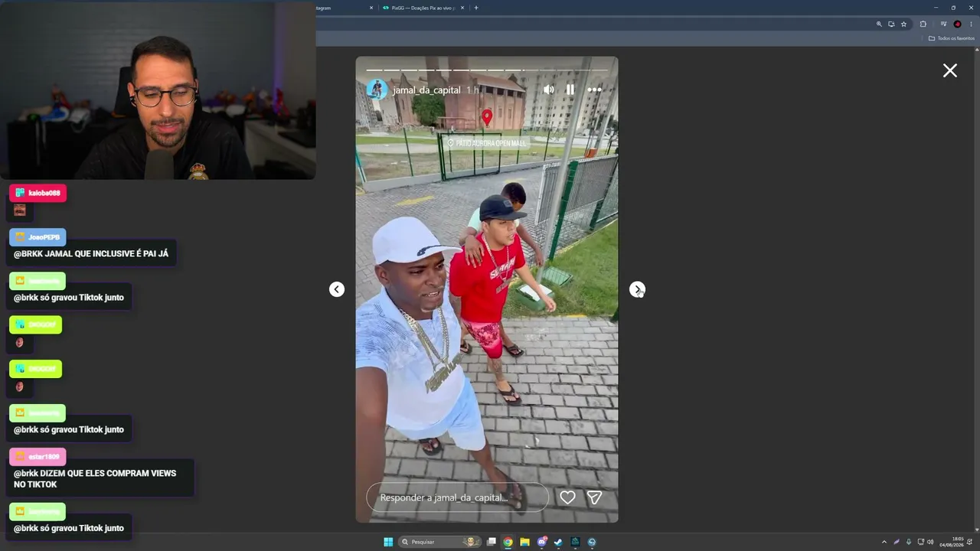Open Task View on the taskbar

[492, 542]
